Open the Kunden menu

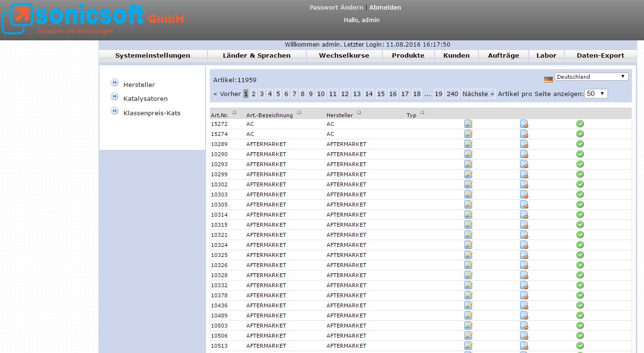(x=456, y=56)
